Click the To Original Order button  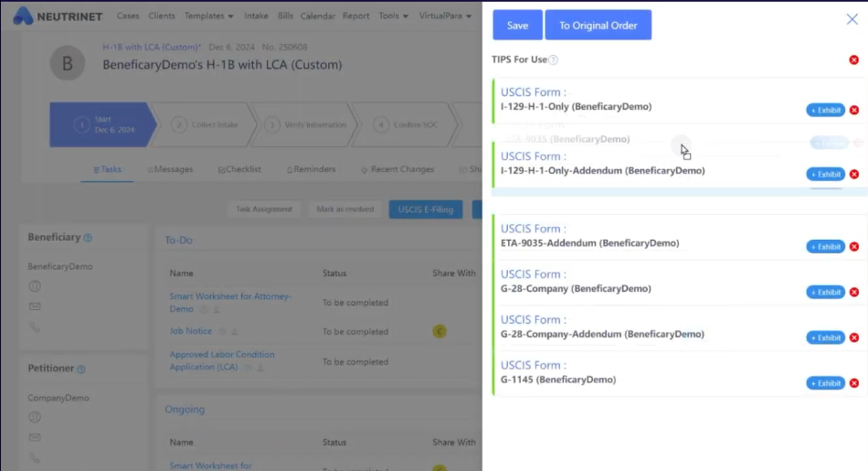598,26
